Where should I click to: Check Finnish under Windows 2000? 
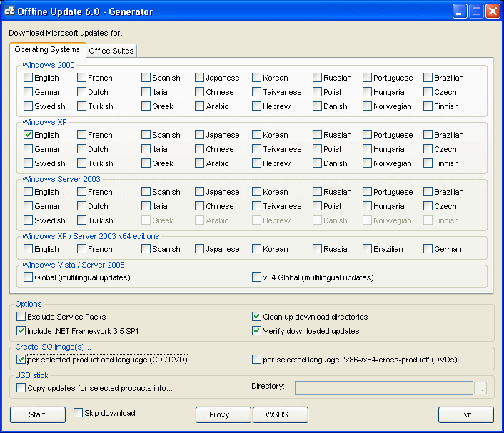tap(428, 106)
